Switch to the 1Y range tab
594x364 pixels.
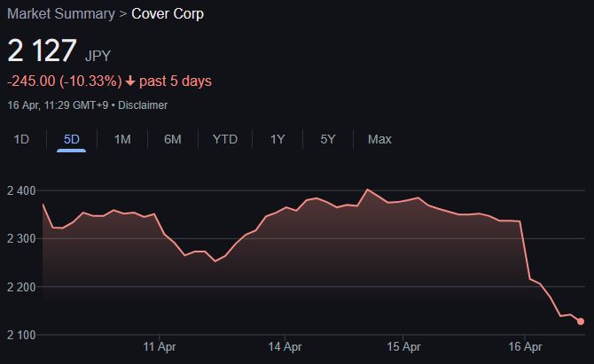[277, 139]
